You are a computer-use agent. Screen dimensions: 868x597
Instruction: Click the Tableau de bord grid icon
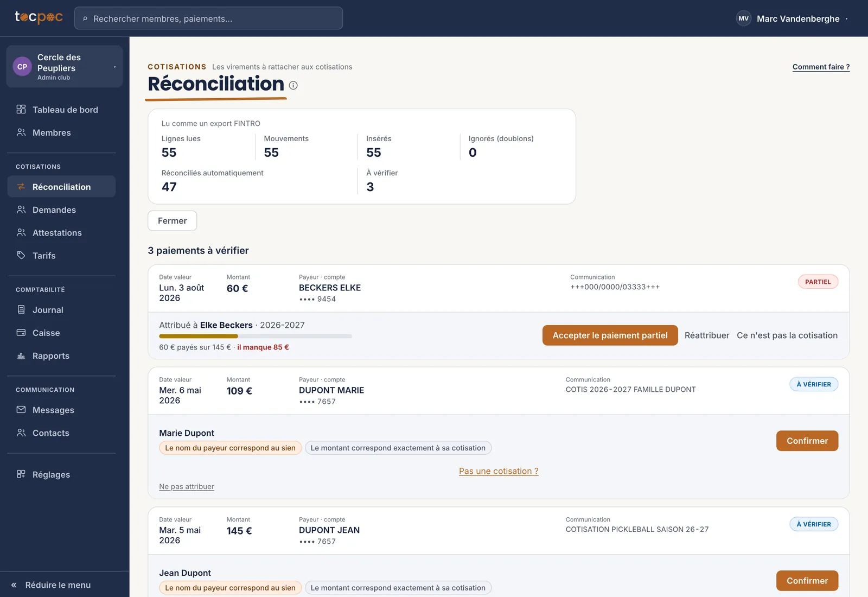pos(21,110)
